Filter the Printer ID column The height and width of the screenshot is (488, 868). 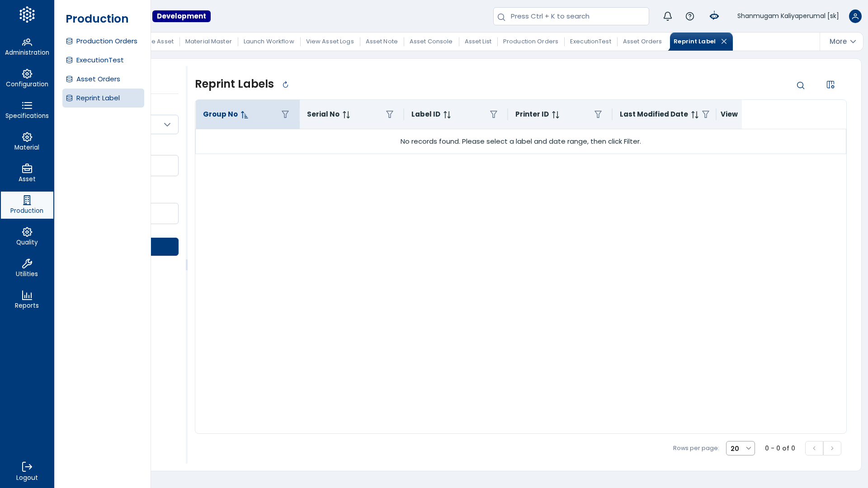coord(598,114)
